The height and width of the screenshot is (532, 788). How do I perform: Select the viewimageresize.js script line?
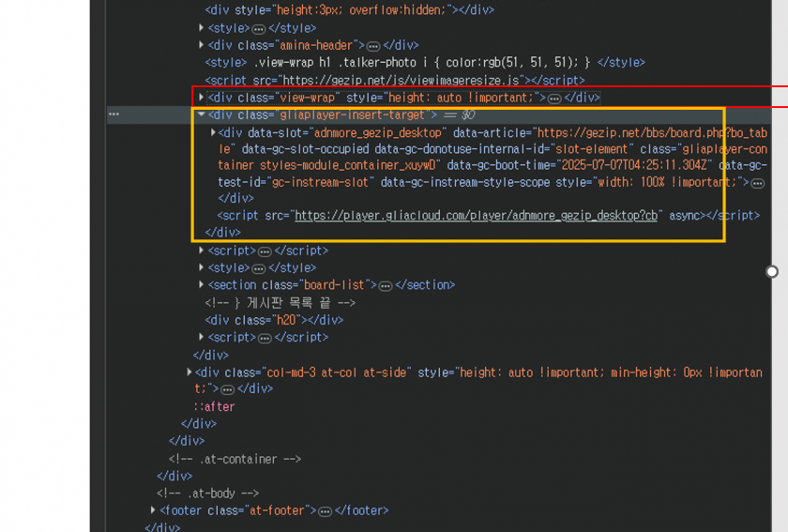(x=395, y=80)
